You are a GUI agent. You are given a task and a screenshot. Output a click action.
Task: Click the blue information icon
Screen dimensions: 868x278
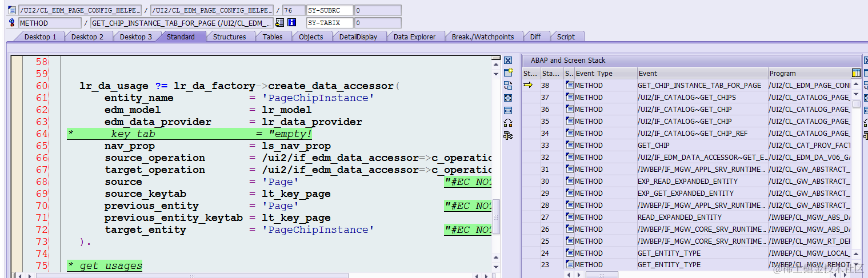(291, 23)
